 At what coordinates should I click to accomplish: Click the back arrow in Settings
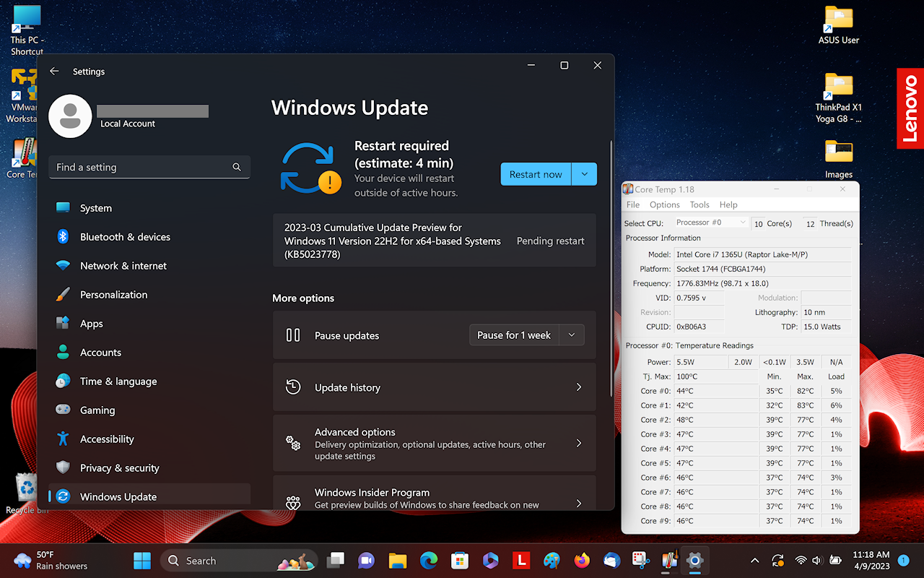click(54, 72)
